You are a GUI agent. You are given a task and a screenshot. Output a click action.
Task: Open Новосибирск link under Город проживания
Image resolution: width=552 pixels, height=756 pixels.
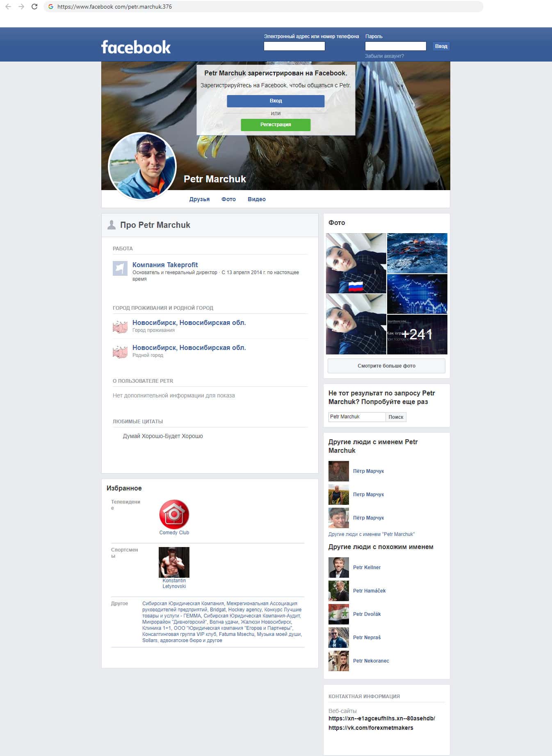coord(189,323)
